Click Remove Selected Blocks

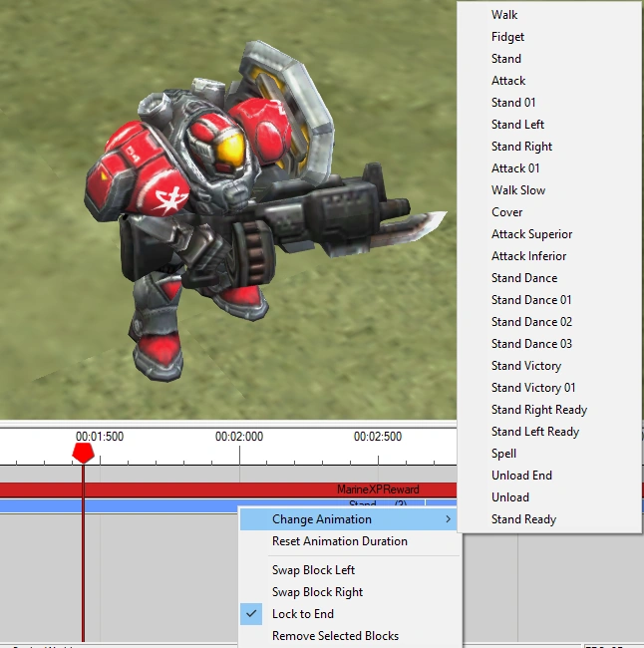pyautogui.click(x=350, y=636)
